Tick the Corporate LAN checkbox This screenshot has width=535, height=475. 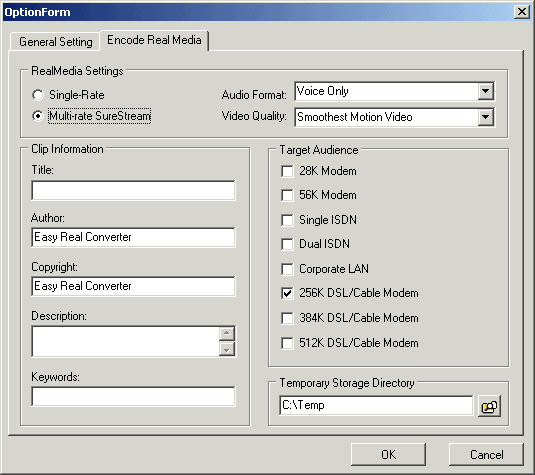click(x=287, y=269)
